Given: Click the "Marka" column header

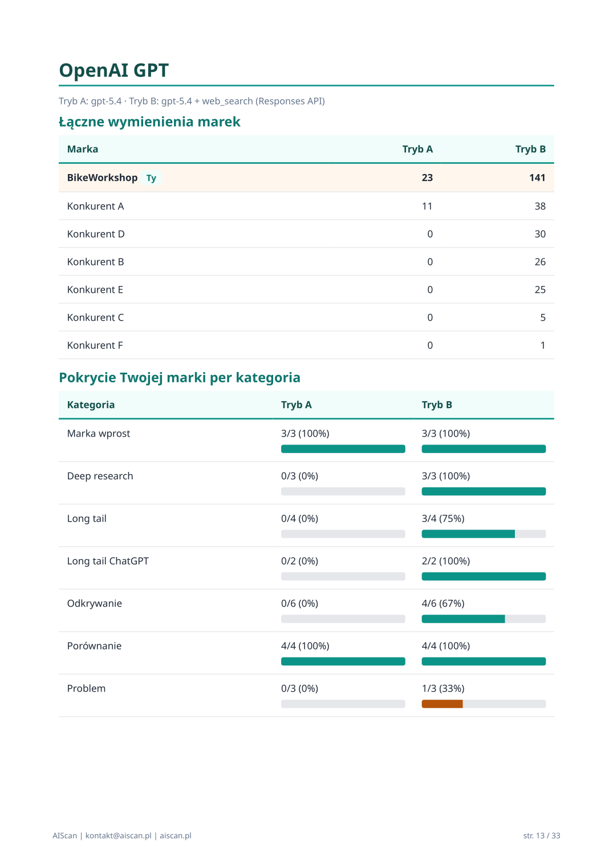Looking at the screenshot, I should 83,149.
